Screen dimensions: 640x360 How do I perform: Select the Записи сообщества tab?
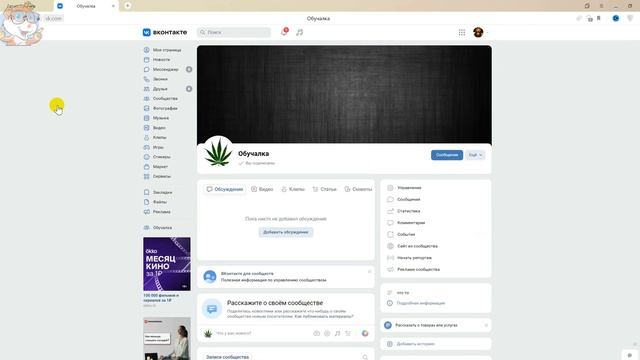(227, 357)
